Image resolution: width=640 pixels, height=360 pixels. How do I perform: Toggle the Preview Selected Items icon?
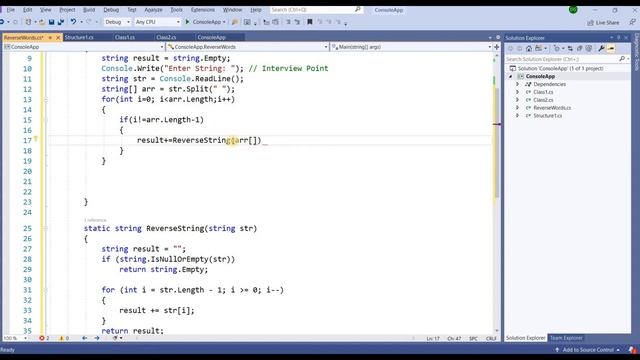611,49
